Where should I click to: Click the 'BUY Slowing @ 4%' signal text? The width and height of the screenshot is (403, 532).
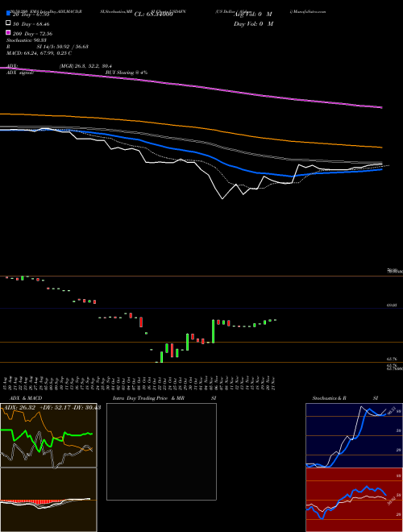(127, 73)
